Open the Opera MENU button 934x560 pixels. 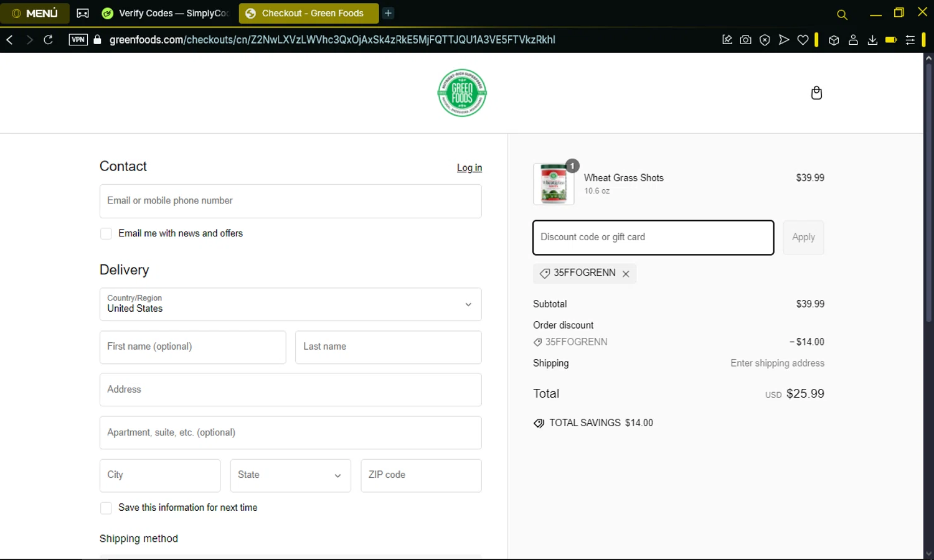click(35, 13)
